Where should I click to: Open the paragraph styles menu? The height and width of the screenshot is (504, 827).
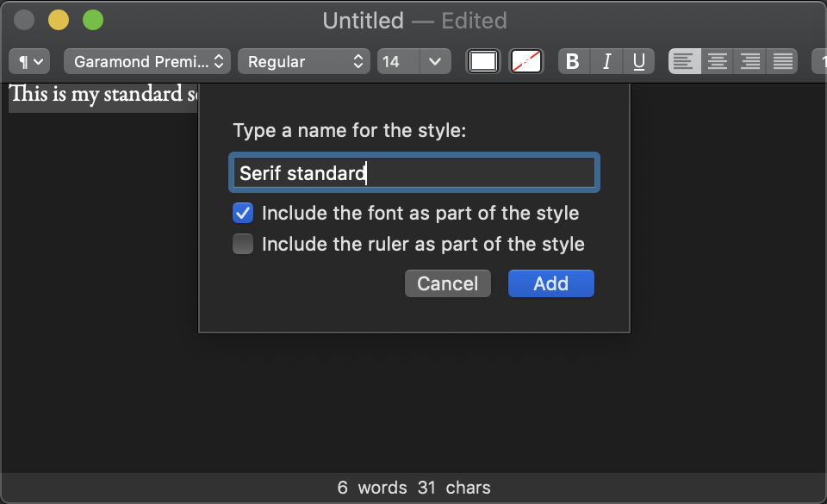pyautogui.click(x=28, y=61)
